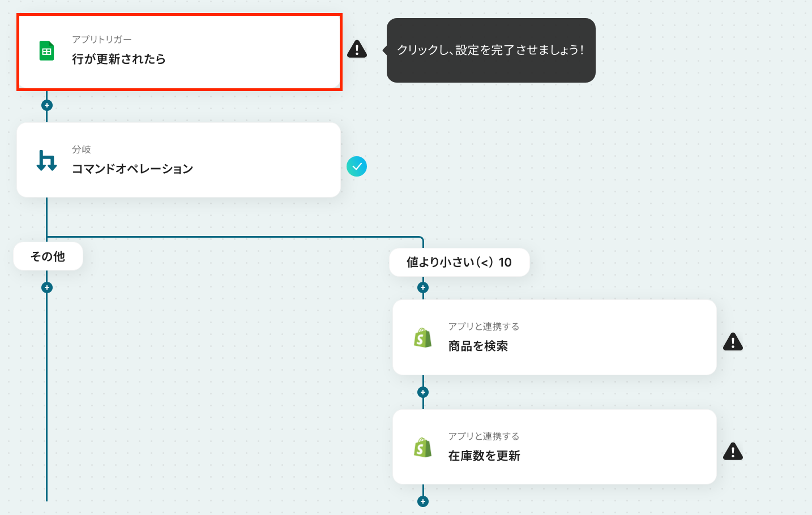The height and width of the screenshot is (515, 812).
Task: Click the アプリトリガー label text
Action: (x=102, y=40)
